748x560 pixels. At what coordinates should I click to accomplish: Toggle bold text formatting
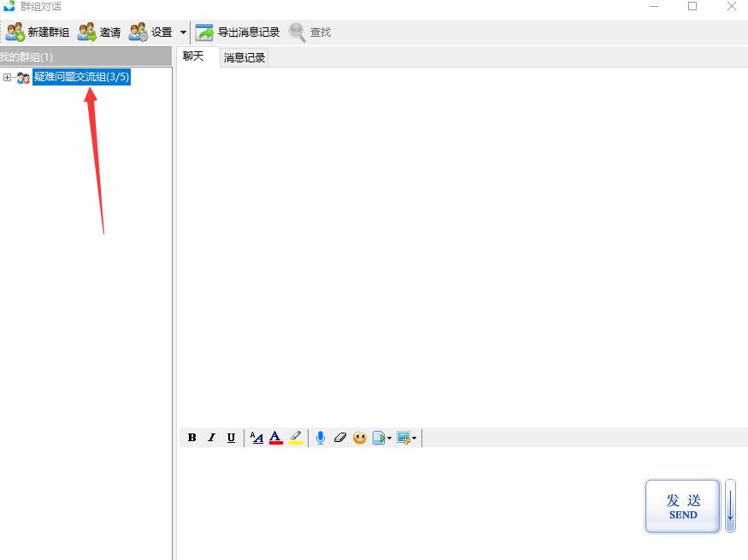click(x=191, y=438)
